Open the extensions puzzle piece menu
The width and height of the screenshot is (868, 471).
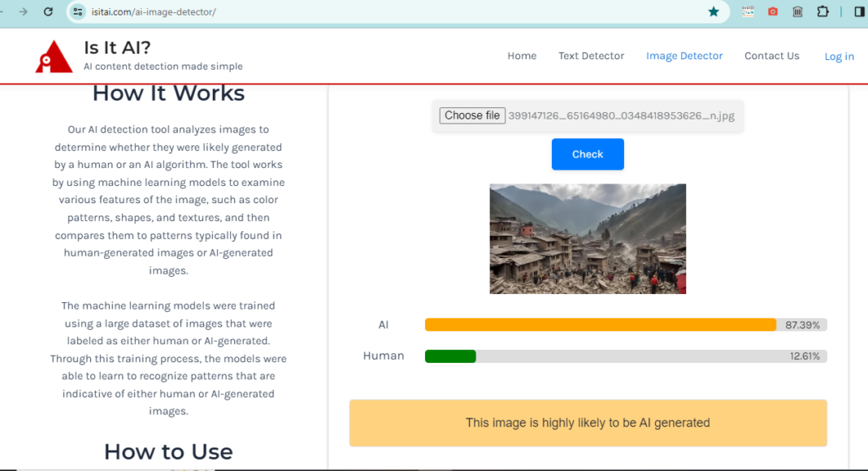[823, 11]
